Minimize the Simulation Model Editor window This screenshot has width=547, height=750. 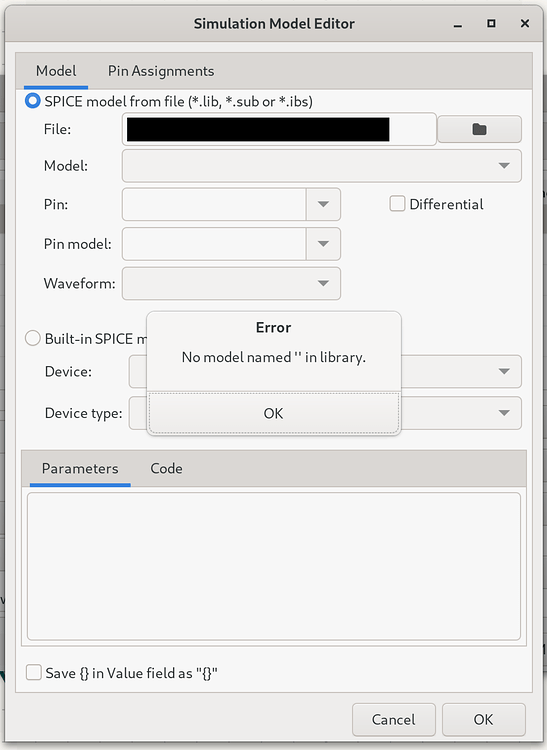(458, 24)
